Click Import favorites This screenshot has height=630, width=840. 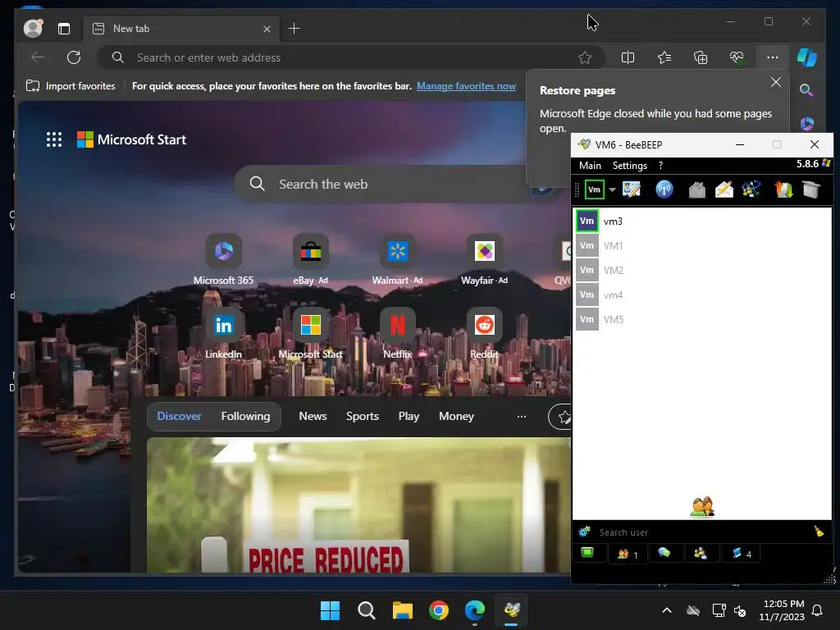pyautogui.click(x=71, y=86)
